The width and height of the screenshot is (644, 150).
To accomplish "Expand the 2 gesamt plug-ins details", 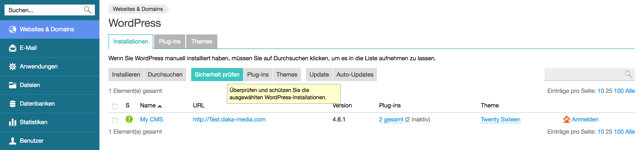I will (x=391, y=120).
